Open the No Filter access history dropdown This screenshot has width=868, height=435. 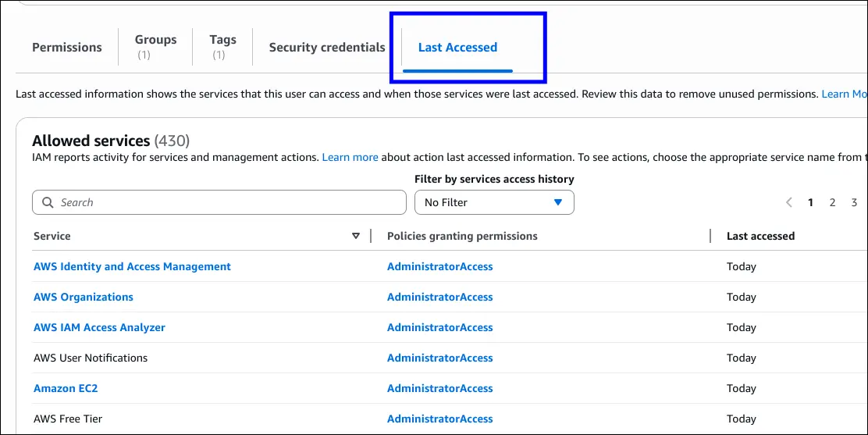pyautogui.click(x=494, y=202)
